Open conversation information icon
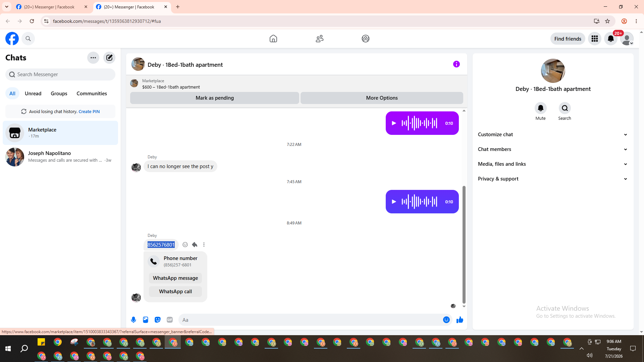The width and height of the screenshot is (644, 362). (457, 64)
